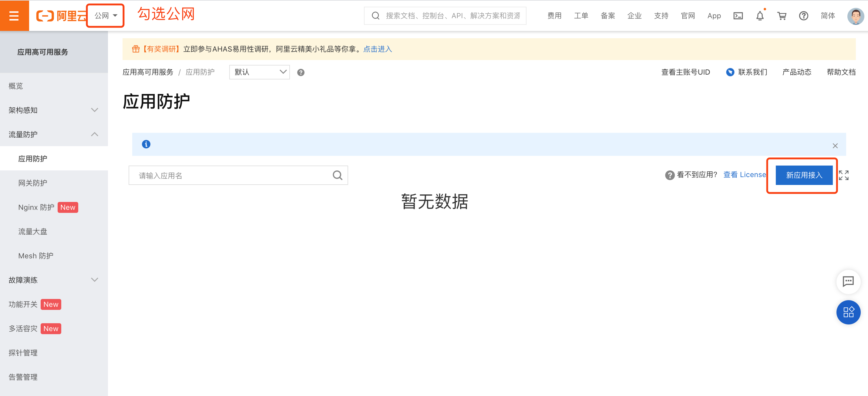868x396 pixels.
Task: Open the hamburger navigation menu
Action: click(14, 16)
